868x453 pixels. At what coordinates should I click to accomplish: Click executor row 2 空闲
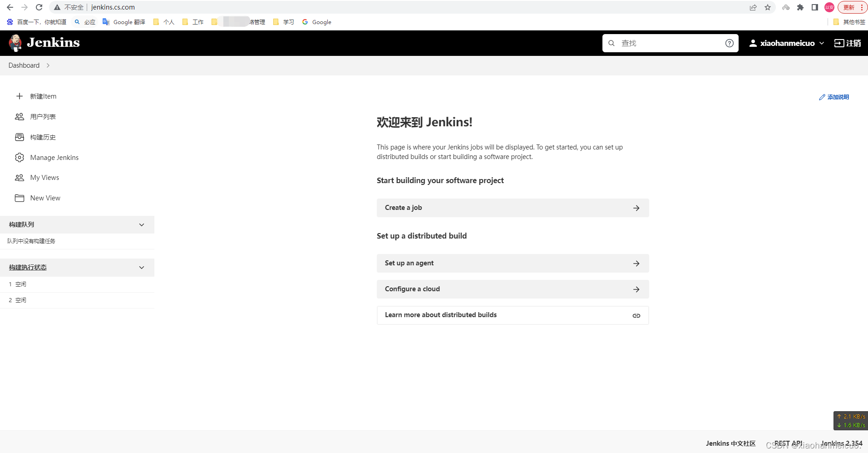click(77, 300)
